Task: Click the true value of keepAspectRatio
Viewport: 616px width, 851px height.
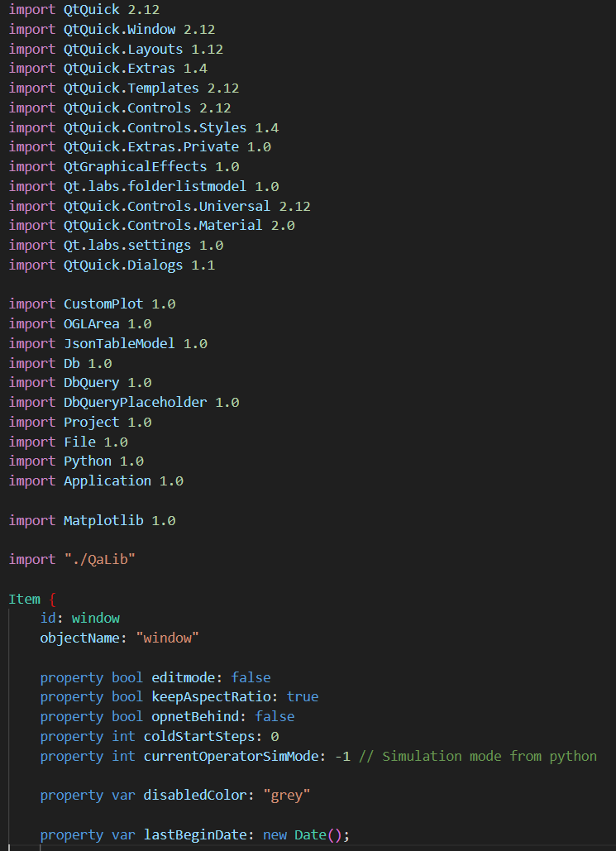Action: pyautogui.click(x=302, y=696)
